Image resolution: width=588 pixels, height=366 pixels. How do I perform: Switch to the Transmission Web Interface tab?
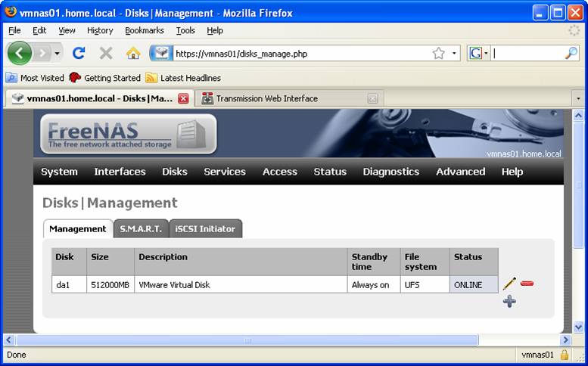290,98
